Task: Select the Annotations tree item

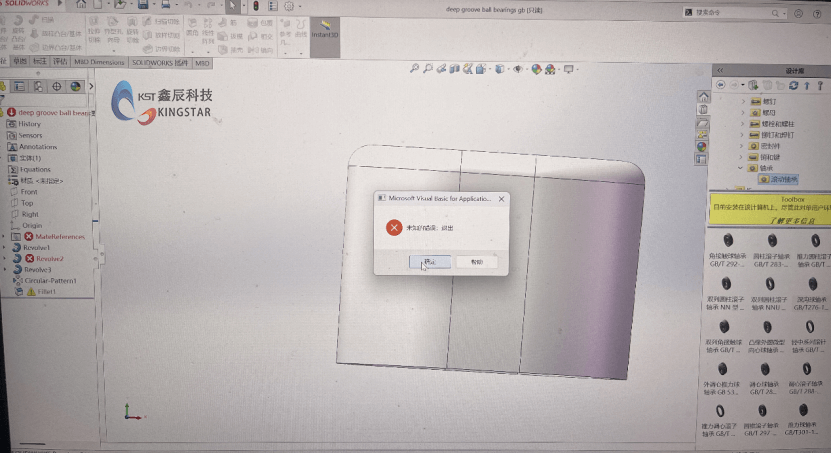Action: (x=32, y=147)
